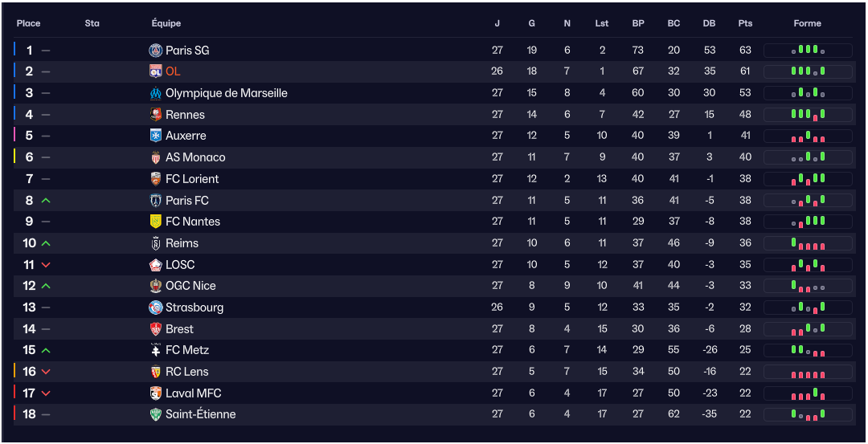The image size is (868, 444).
Task: Click the RC Lens crest icon
Action: [156, 372]
